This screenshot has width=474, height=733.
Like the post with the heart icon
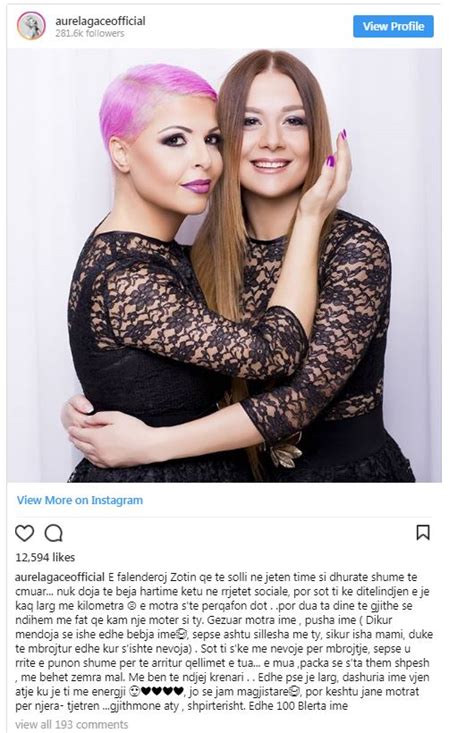[24, 533]
